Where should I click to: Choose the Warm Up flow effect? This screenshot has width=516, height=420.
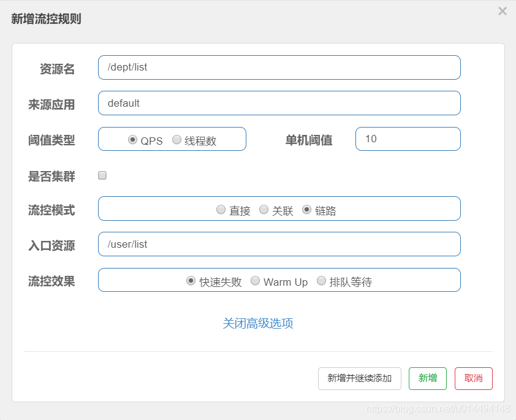[x=256, y=281]
